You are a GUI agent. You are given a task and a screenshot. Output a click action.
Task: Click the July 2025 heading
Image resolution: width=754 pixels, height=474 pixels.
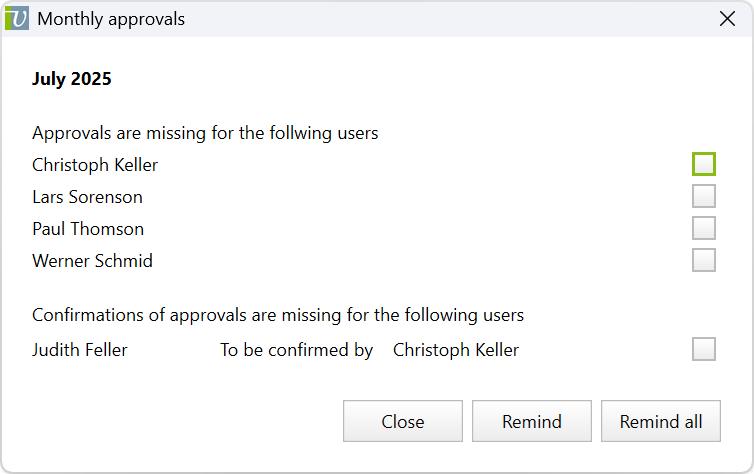[72, 79]
